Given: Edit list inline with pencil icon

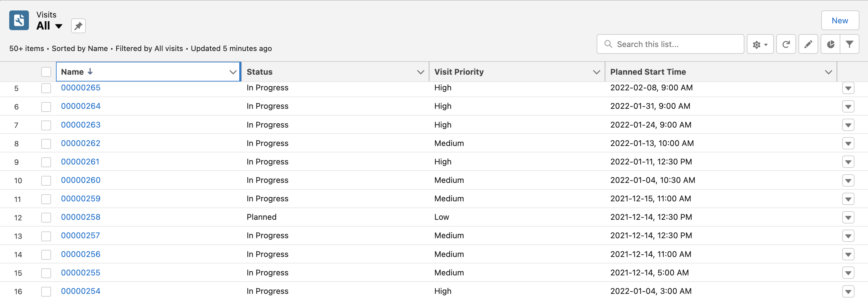Looking at the screenshot, I should pyautogui.click(x=808, y=44).
